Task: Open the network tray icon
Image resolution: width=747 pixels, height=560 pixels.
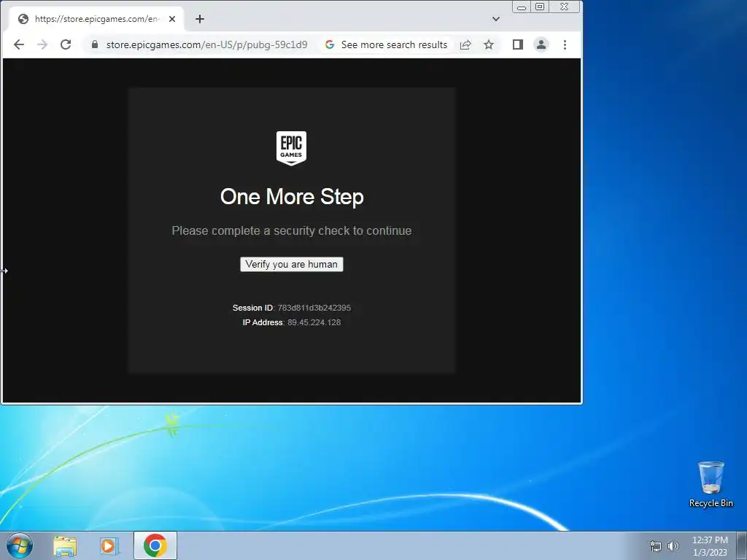Action: pyautogui.click(x=656, y=546)
